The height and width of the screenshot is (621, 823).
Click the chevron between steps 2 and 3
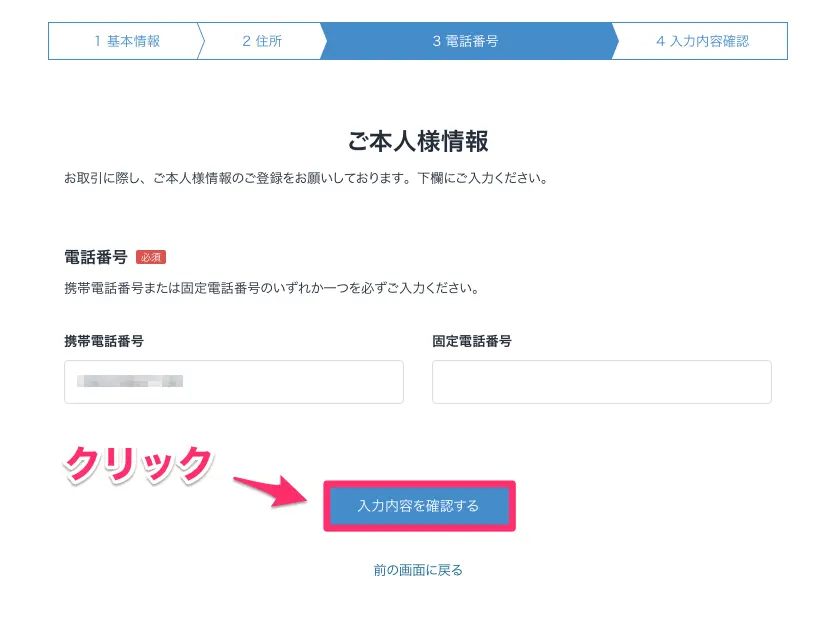323,41
